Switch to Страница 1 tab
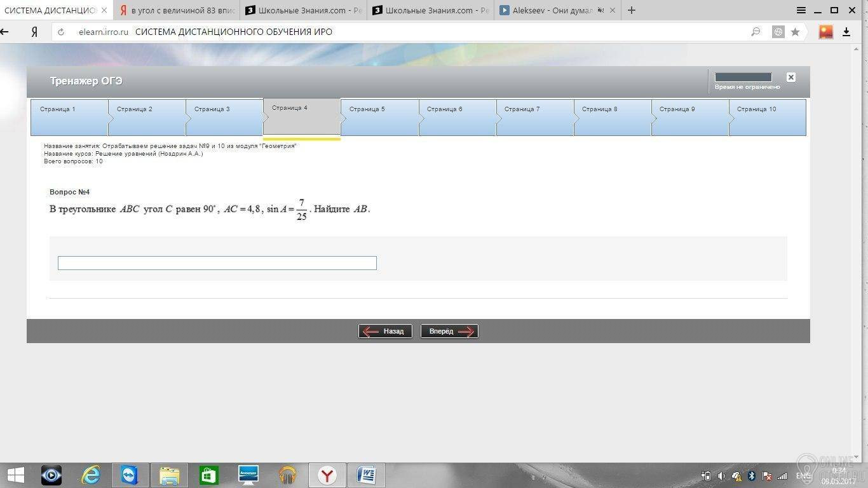This screenshot has height=488, width=868. (69, 118)
